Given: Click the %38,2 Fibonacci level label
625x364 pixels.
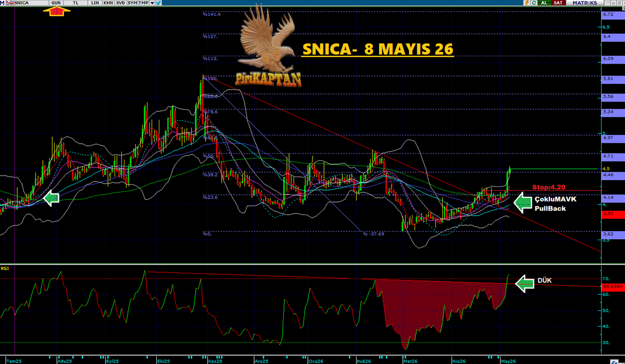Looking at the screenshot, I should tap(210, 175).
